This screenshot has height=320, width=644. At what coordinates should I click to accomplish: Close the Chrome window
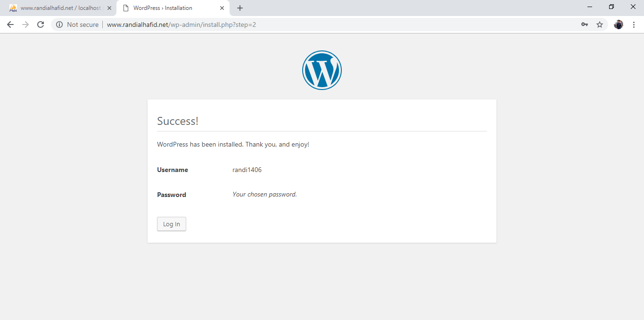(633, 7)
